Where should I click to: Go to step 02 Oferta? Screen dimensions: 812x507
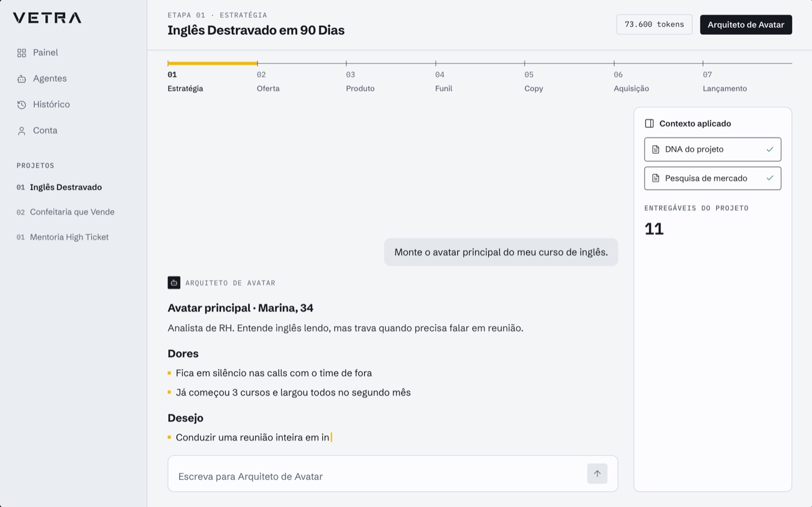(x=268, y=82)
